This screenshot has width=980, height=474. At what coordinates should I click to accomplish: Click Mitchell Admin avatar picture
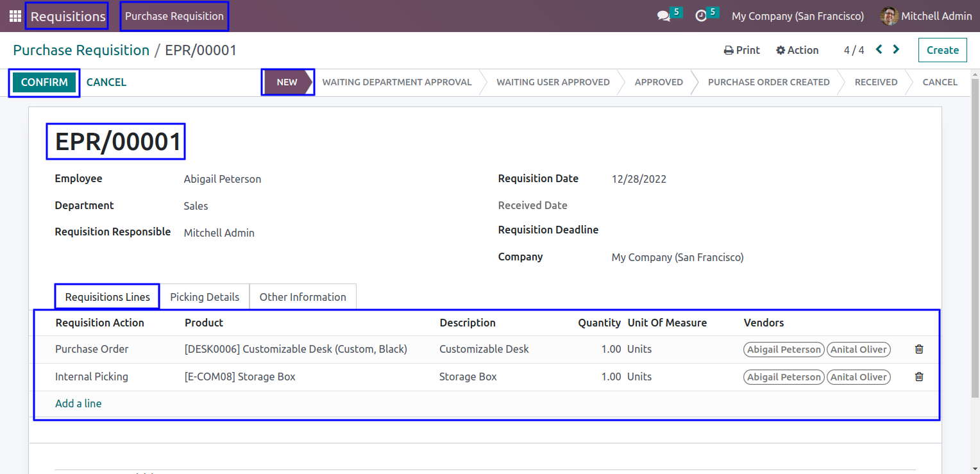click(889, 16)
